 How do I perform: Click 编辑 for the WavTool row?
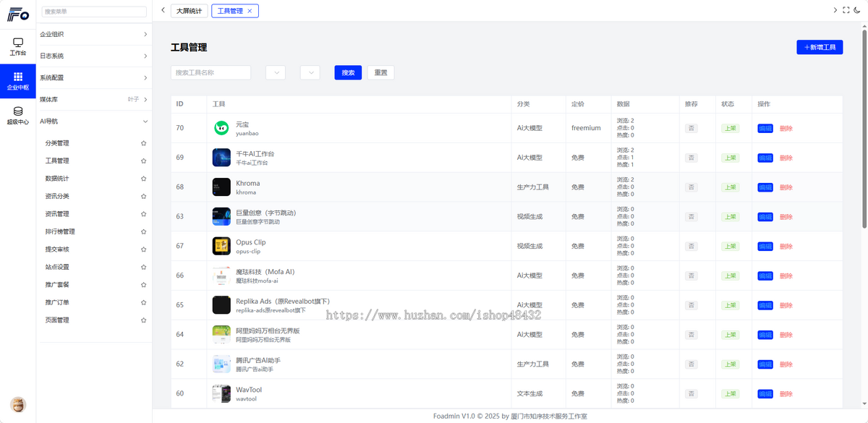[765, 394]
